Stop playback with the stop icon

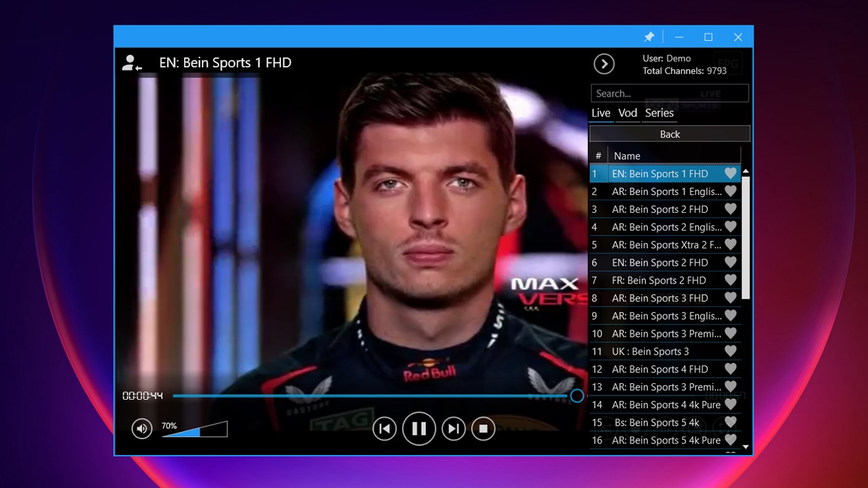(x=483, y=428)
